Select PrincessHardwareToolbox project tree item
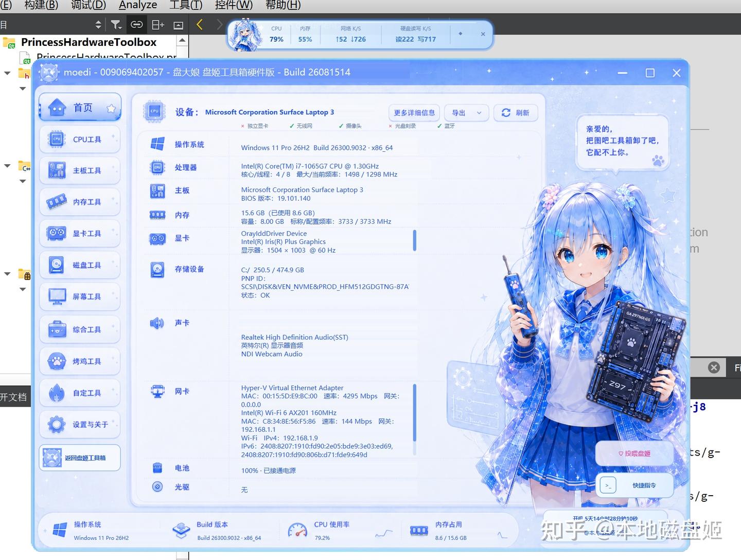741x560 pixels. (x=89, y=42)
